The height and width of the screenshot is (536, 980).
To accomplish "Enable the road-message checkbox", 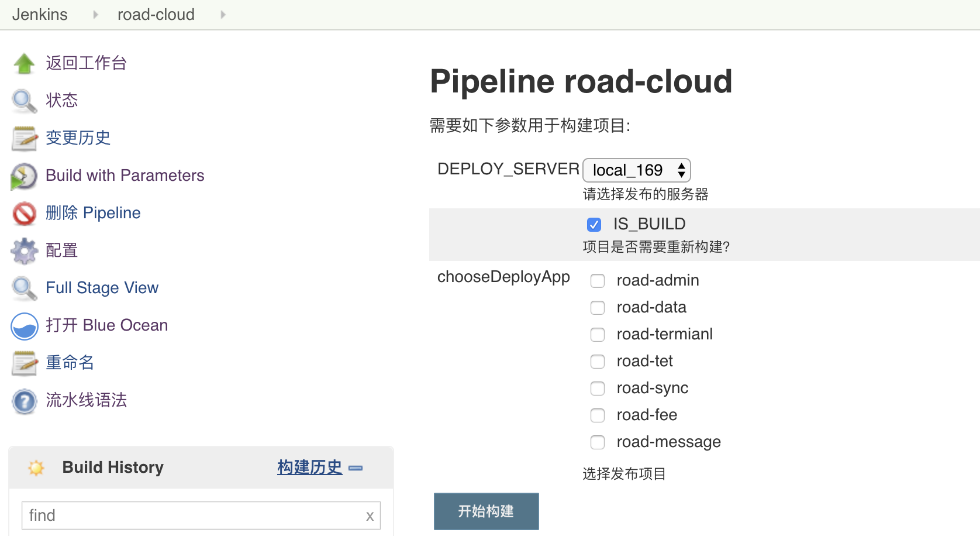I will pyautogui.click(x=598, y=442).
